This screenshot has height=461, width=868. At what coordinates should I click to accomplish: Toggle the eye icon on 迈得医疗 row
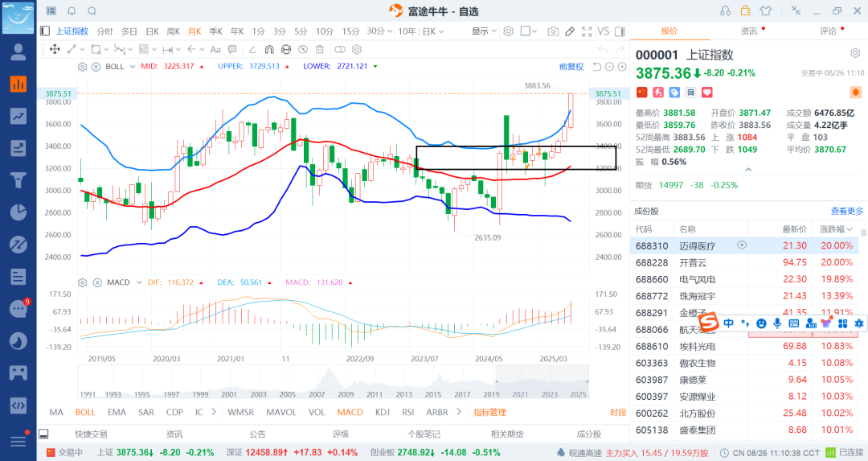tap(742, 245)
